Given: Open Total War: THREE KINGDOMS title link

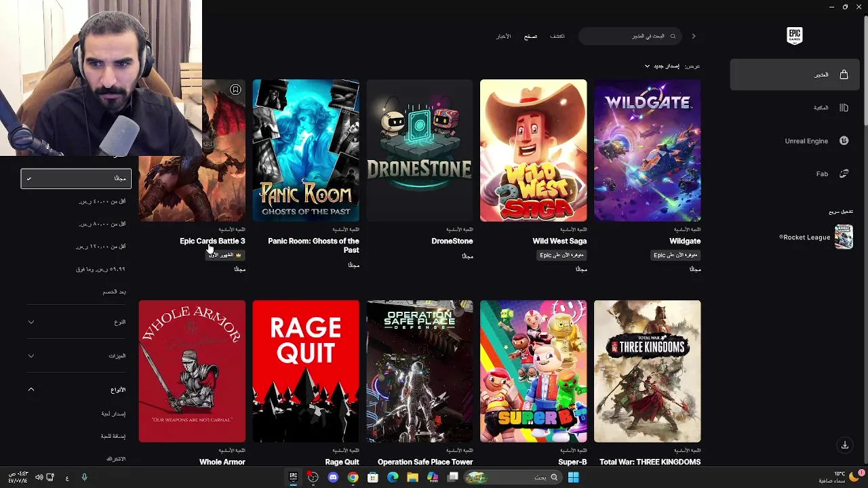Looking at the screenshot, I should tap(650, 462).
